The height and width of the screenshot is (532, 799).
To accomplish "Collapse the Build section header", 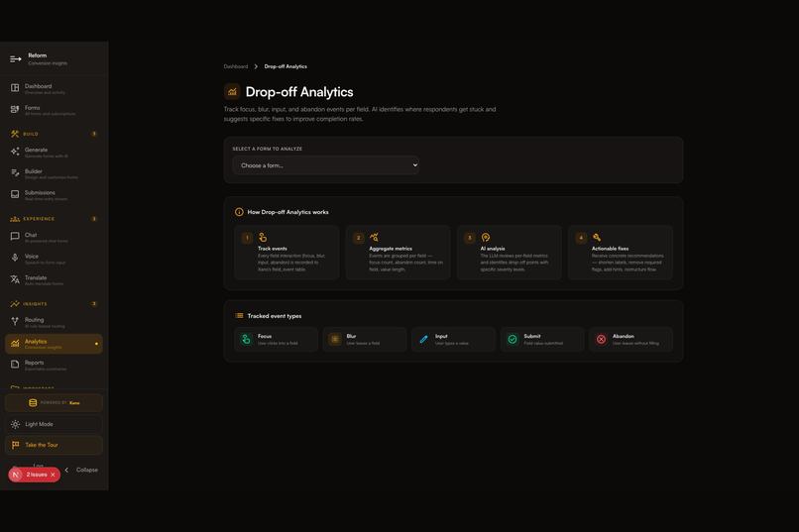I will [54, 134].
